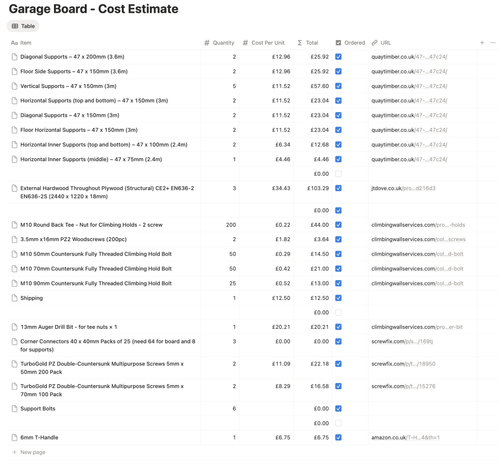The image size is (500, 464).
Task: Uncheck Ordered for External Hardwood Plywood row
Action: (338, 188)
